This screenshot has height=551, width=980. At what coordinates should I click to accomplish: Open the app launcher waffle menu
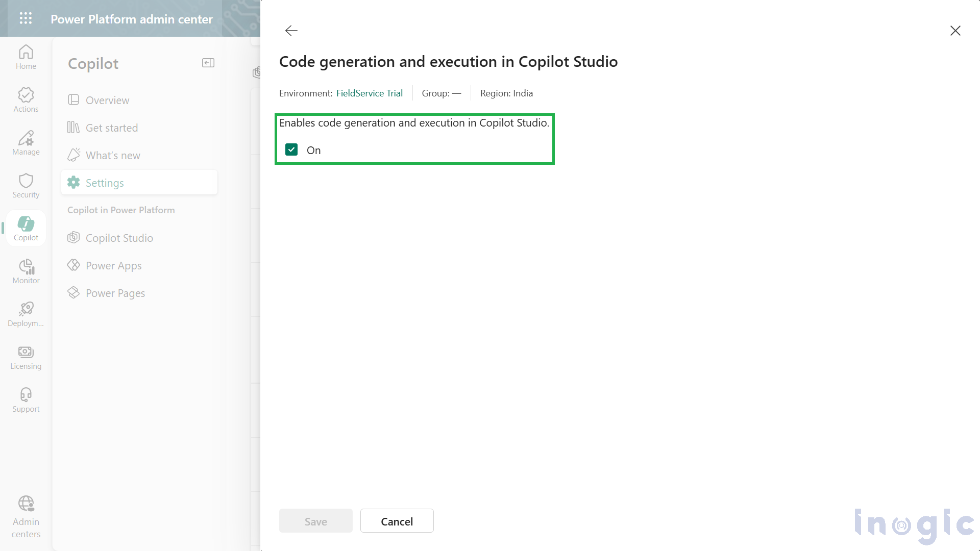pos(26,18)
